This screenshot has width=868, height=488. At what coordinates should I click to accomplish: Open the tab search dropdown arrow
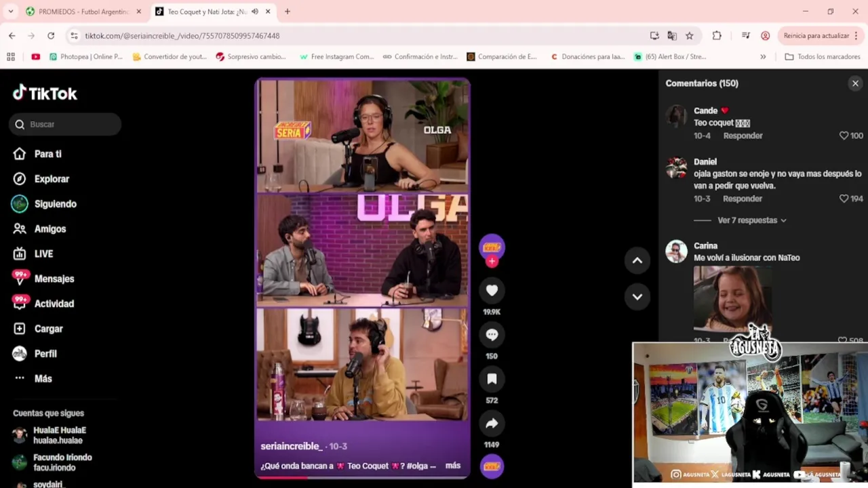11,12
